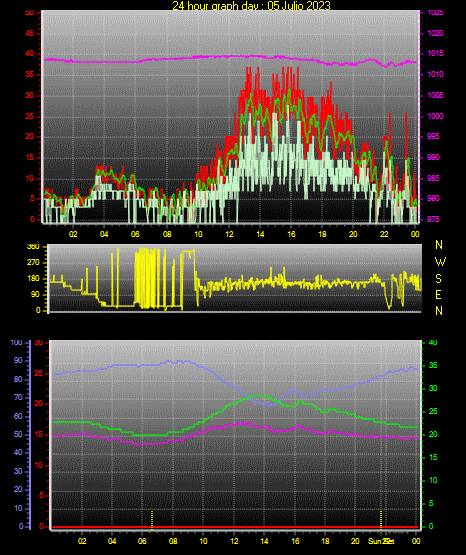Click the 14 hour label on top graph axis

(260, 234)
